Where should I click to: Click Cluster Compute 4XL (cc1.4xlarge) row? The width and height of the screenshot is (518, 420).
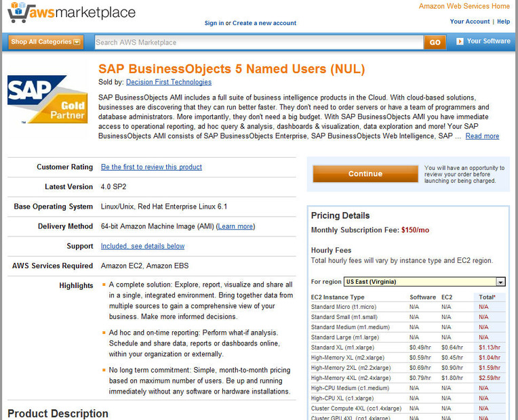408,408
